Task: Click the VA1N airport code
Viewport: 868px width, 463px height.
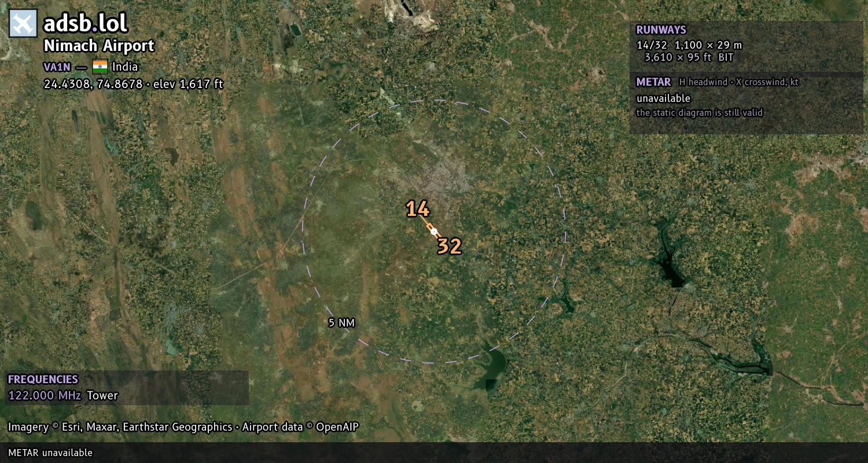Action: pyautogui.click(x=57, y=67)
